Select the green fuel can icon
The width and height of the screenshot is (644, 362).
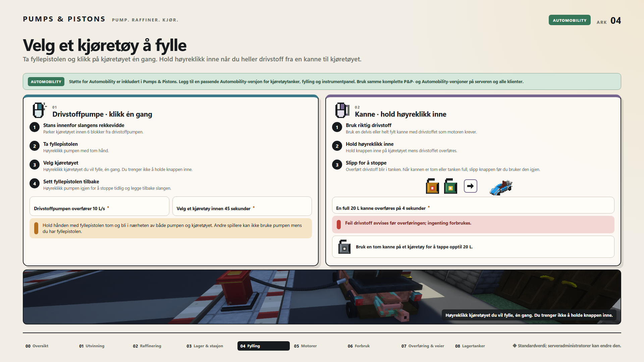pyautogui.click(x=450, y=186)
